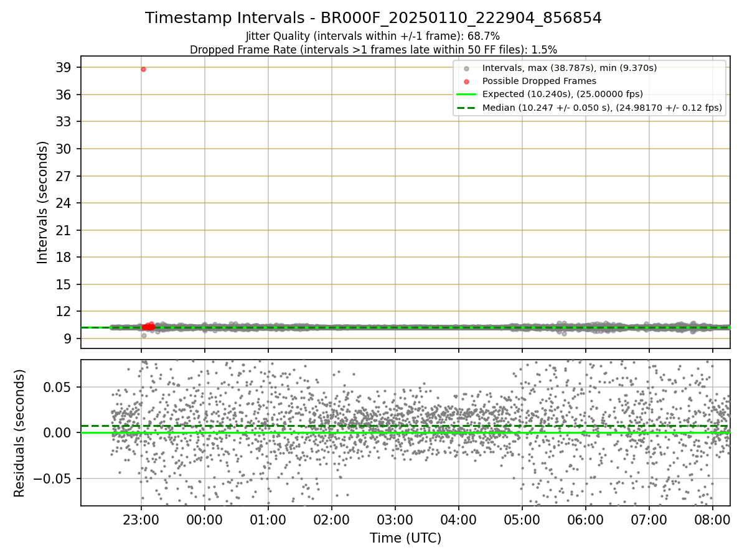Screen dimensions: 747x560
Task: Click the 05:00 x-axis tick label
Action: [522, 519]
